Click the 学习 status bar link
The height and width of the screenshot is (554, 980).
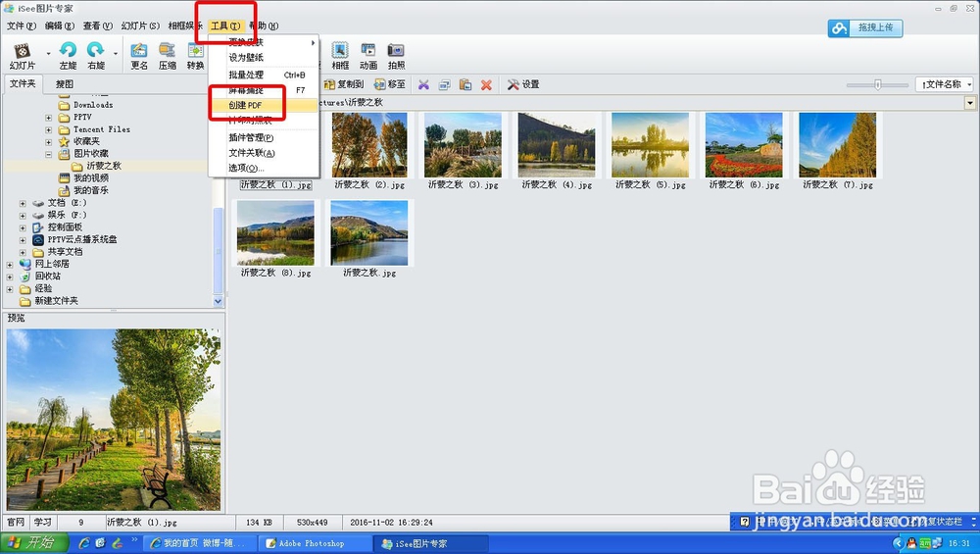(x=42, y=522)
